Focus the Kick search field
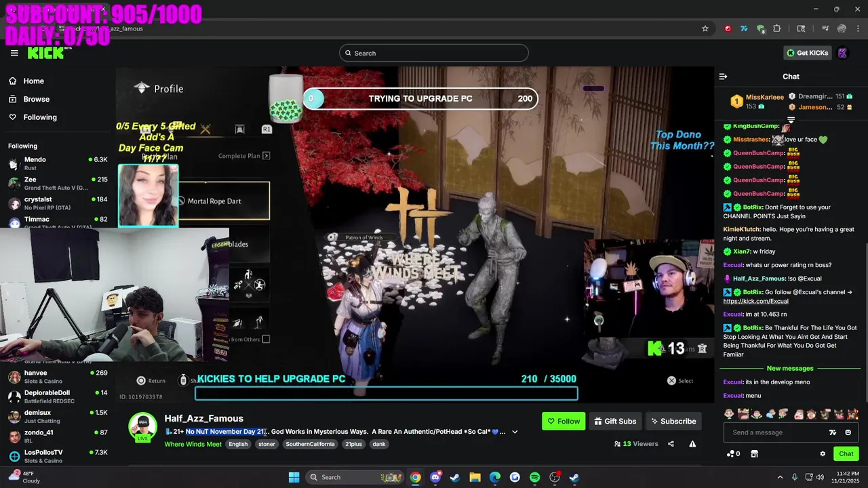Image resolution: width=868 pixels, height=488 pixels. click(434, 53)
